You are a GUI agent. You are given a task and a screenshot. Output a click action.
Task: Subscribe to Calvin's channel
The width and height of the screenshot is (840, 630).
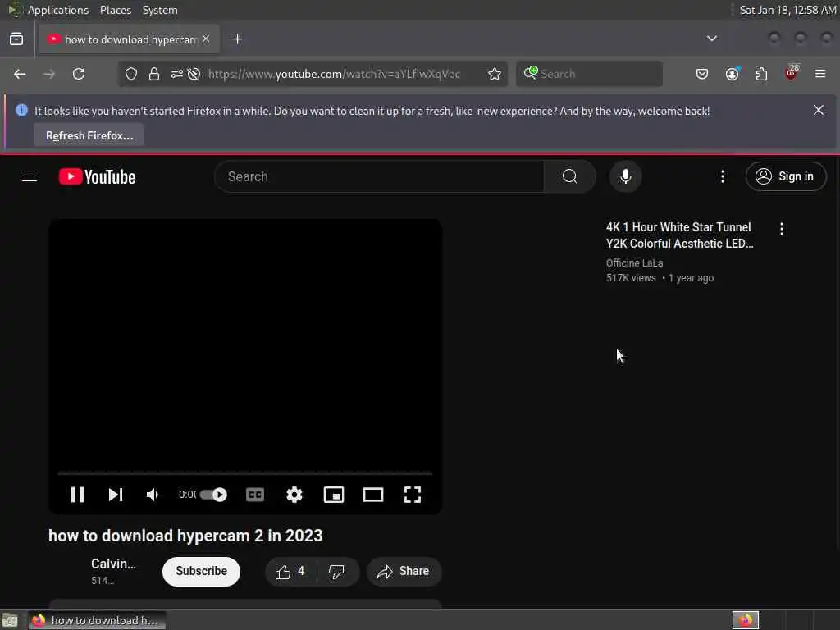[202, 571]
